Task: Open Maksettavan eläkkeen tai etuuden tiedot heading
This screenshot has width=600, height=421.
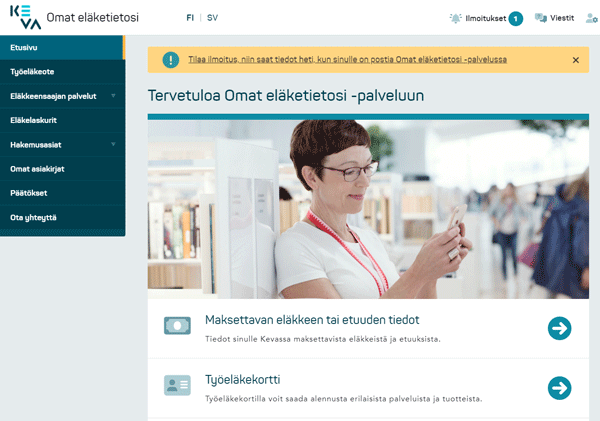Action: click(x=312, y=320)
